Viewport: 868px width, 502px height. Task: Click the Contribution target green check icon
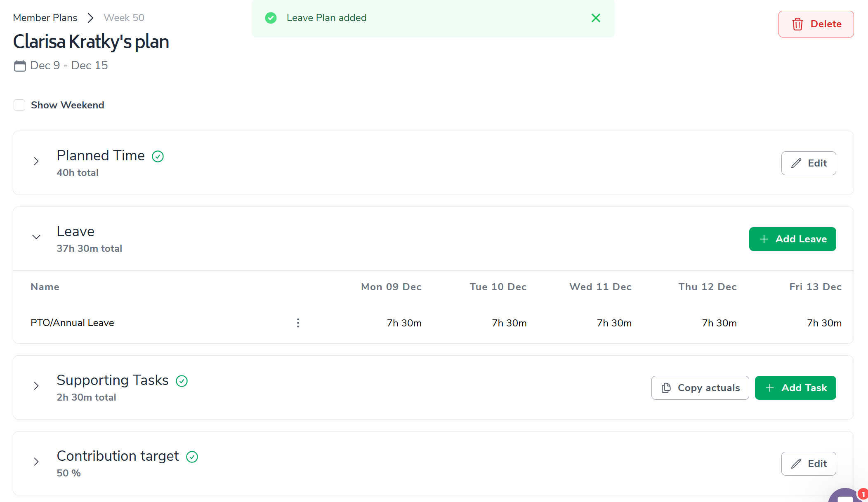[192, 457]
